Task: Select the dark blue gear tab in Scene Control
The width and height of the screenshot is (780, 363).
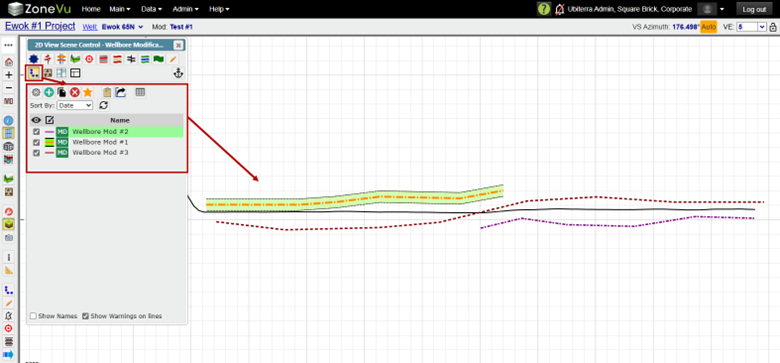Action: click(x=34, y=59)
